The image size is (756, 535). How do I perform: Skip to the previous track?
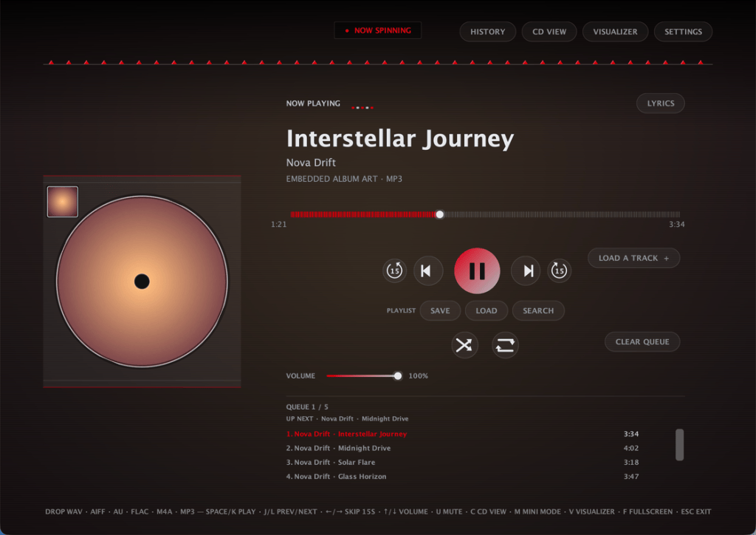click(x=427, y=270)
